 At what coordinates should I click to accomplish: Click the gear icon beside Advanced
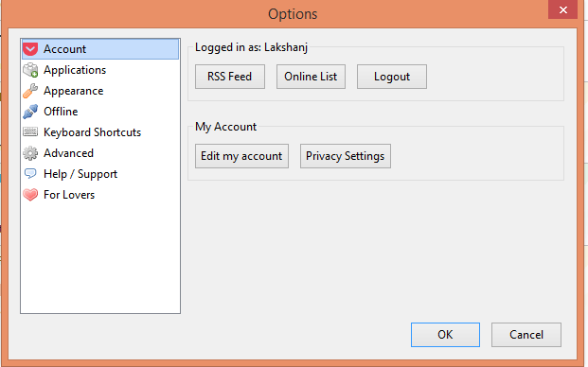point(30,153)
